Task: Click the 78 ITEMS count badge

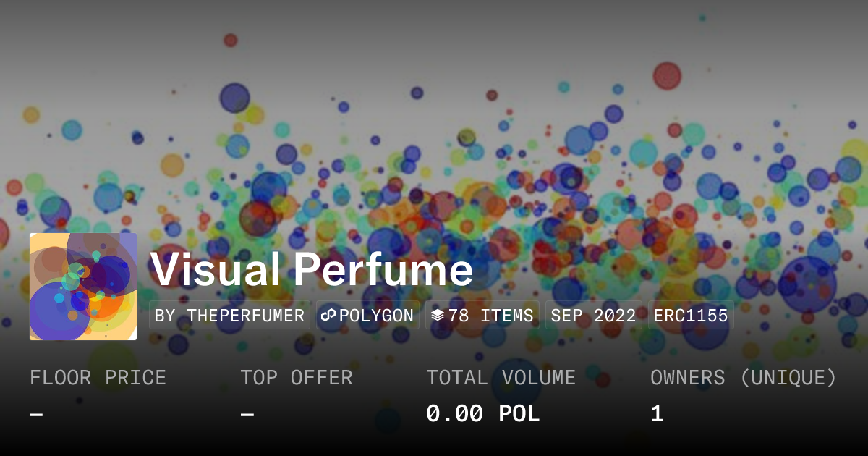Action: tap(482, 315)
